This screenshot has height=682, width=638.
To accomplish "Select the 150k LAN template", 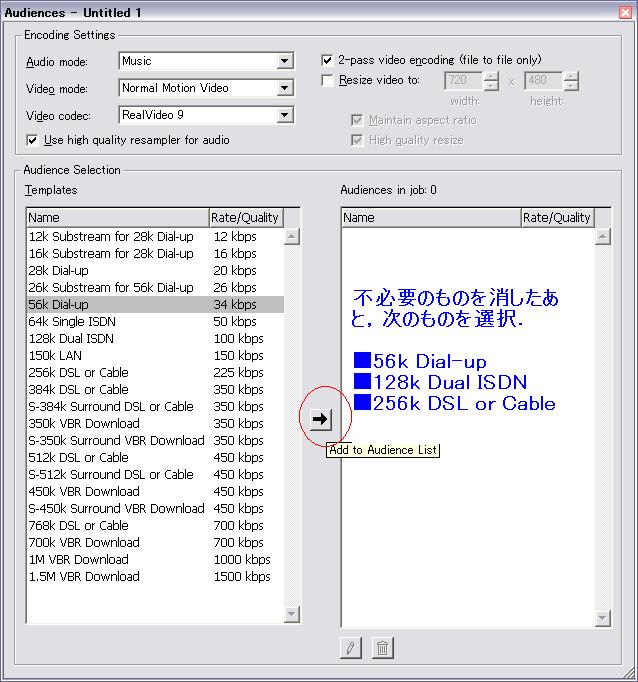I will (155, 355).
